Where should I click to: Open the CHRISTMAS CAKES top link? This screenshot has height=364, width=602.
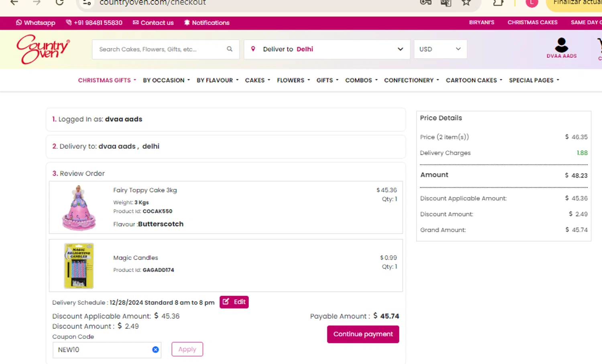coord(532,22)
